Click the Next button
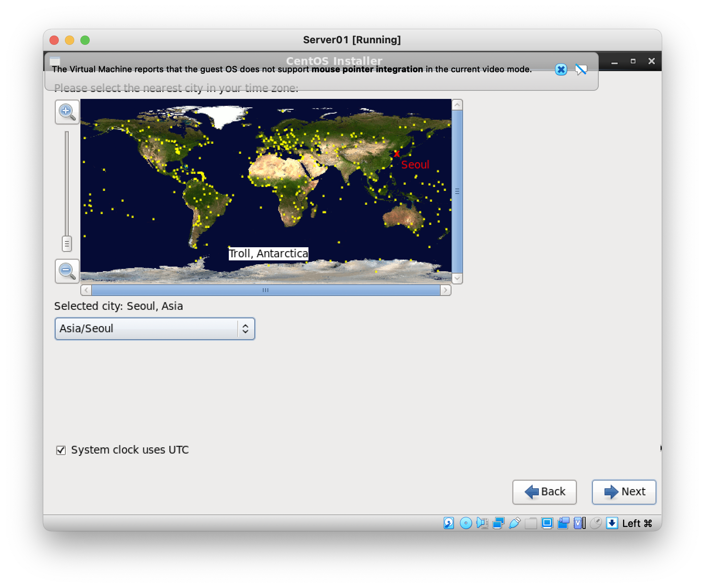The height and width of the screenshot is (588, 705). (x=624, y=492)
